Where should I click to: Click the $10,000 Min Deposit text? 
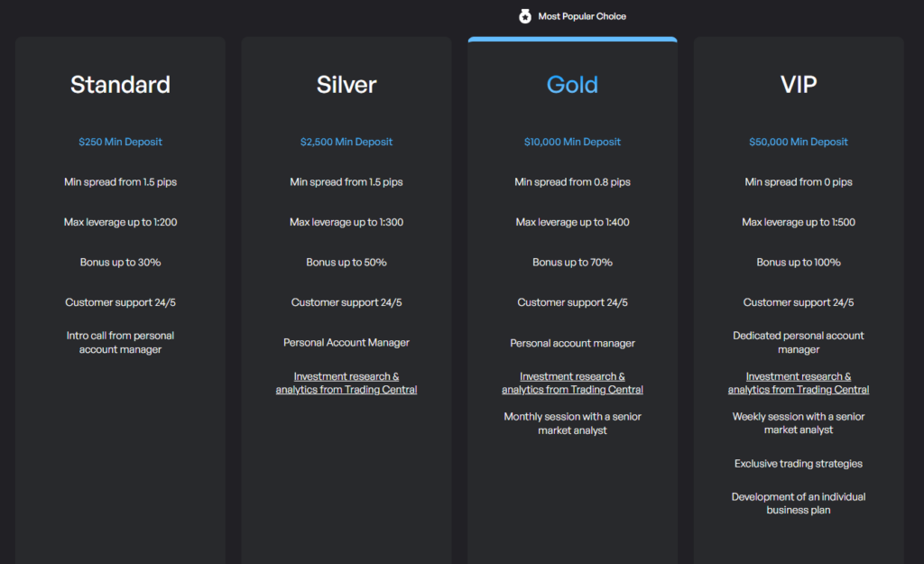click(x=572, y=142)
